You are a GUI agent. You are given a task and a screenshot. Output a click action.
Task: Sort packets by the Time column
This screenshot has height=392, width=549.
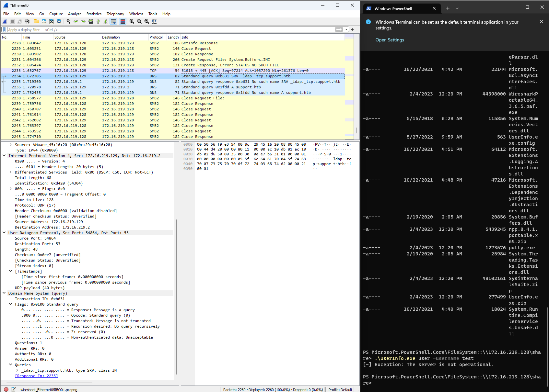[37, 37]
